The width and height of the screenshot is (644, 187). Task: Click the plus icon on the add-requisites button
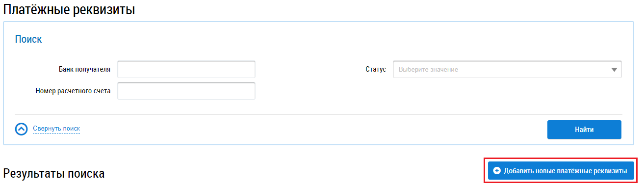point(497,171)
